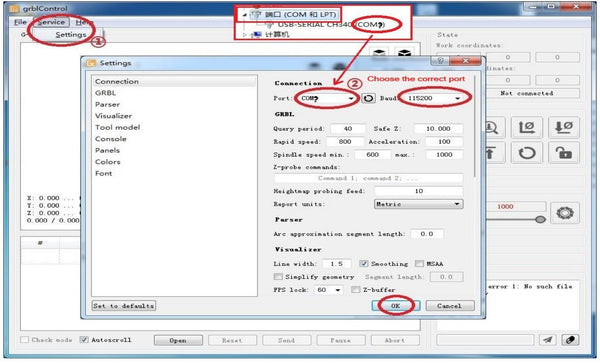Click the Acceleration field showing 100
This screenshot has height=363, width=600.
[x=444, y=142]
